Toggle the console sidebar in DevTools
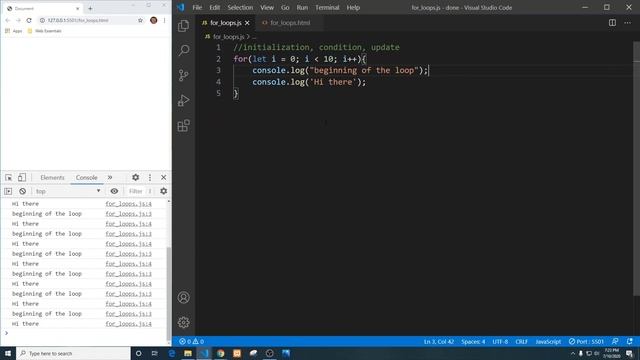Screen dimensions: 640x360 point(8,191)
